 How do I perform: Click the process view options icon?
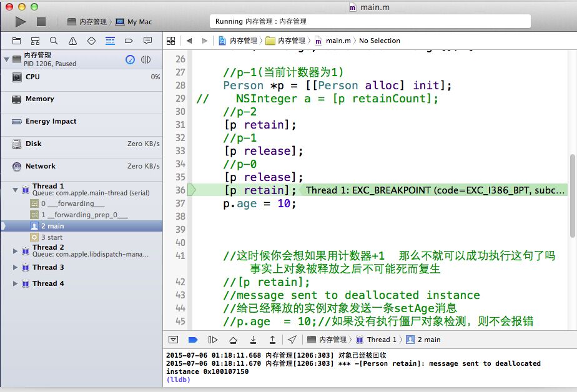point(145,59)
